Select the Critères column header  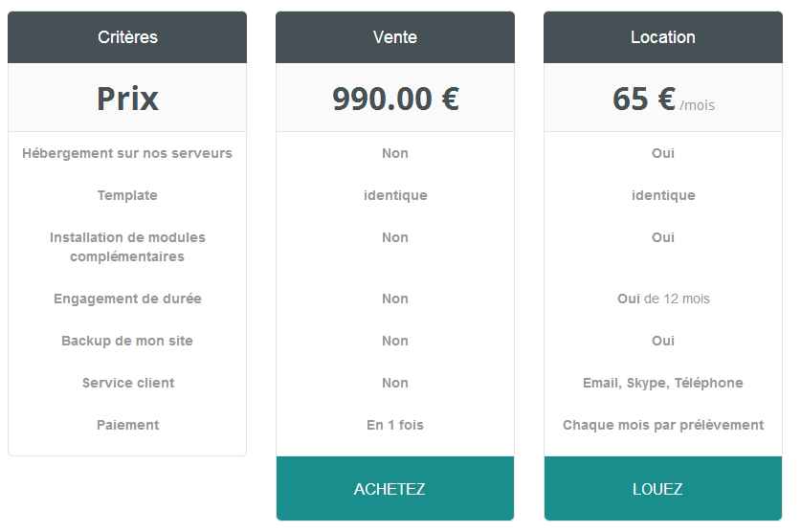tap(127, 37)
